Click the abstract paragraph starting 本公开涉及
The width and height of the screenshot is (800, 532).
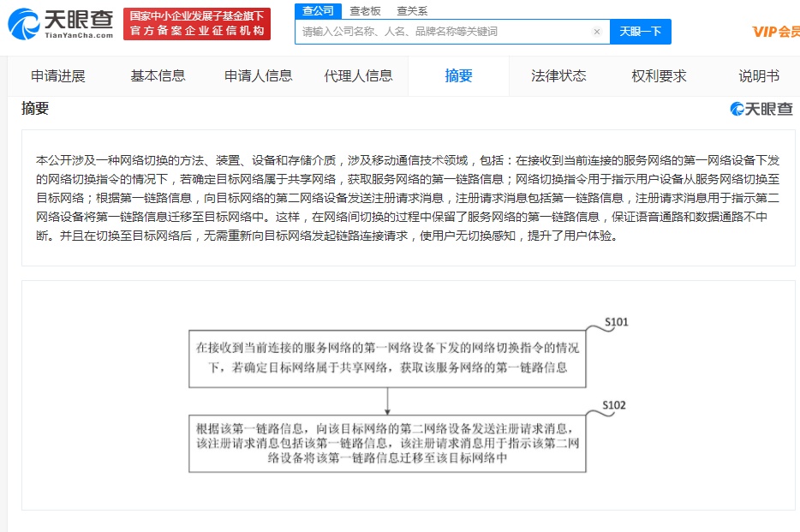[408, 198]
